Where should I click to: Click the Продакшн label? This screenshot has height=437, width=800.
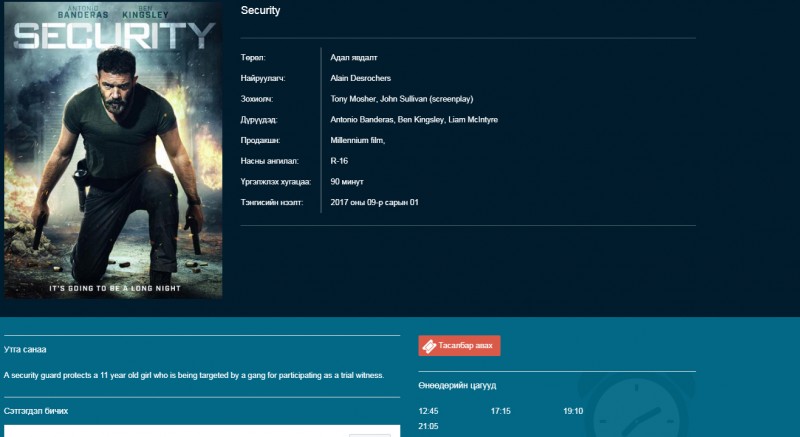click(260, 140)
